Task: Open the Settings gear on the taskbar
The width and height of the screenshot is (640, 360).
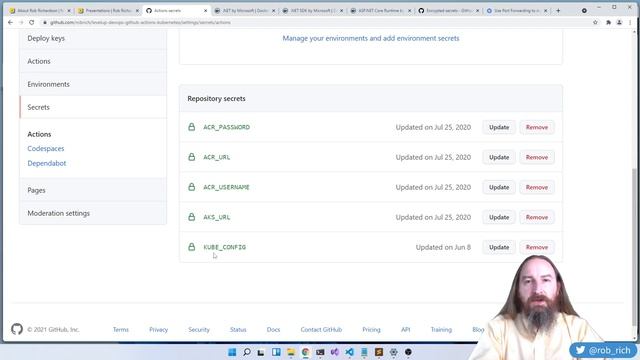Action: click(393, 352)
